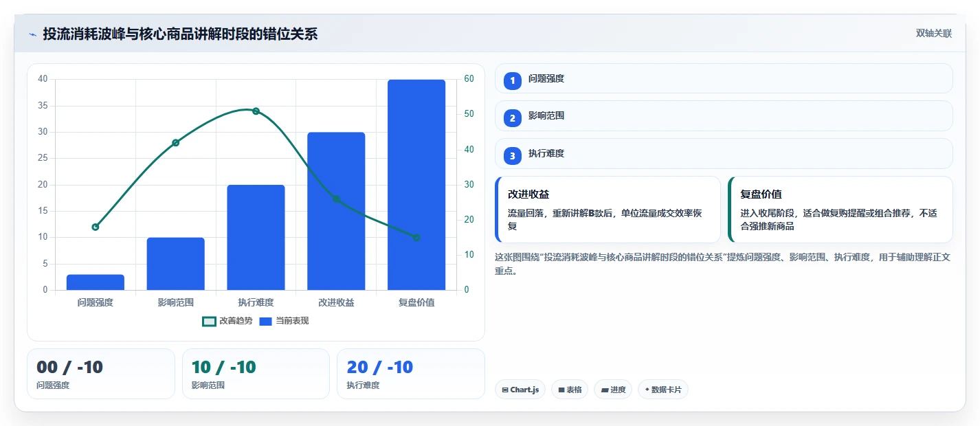Click the lightning icon beside the title
The image size is (980, 426).
pyautogui.click(x=33, y=34)
